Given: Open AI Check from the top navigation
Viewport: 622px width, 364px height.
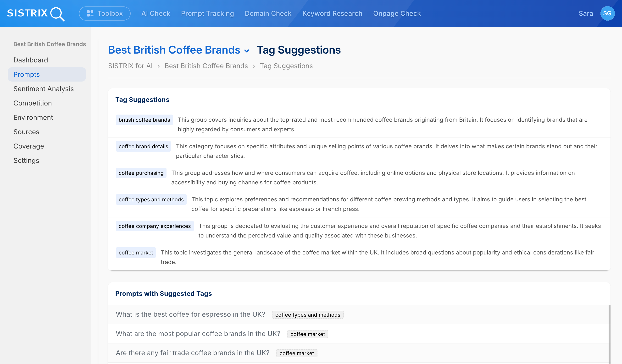Looking at the screenshot, I should tap(155, 14).
